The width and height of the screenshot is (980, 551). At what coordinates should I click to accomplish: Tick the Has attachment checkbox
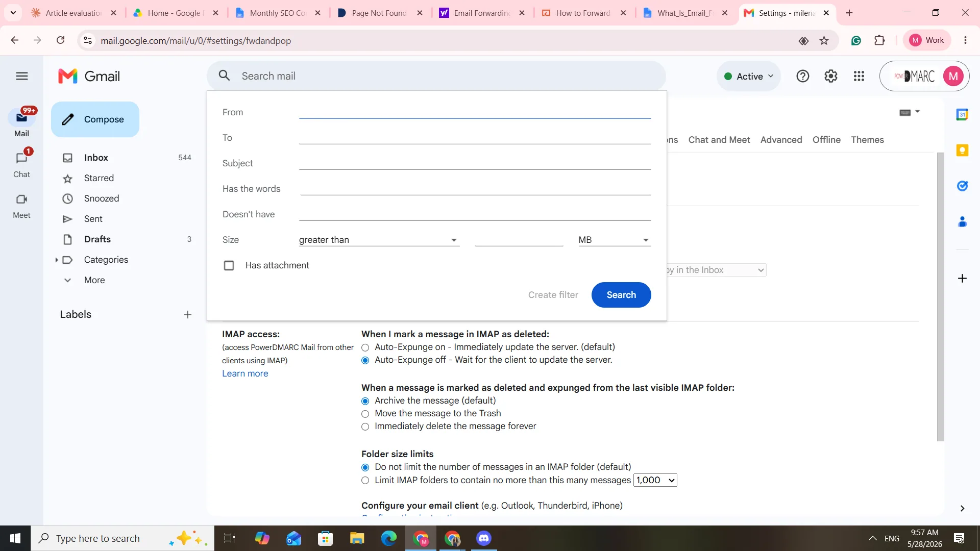click(229, 266)
